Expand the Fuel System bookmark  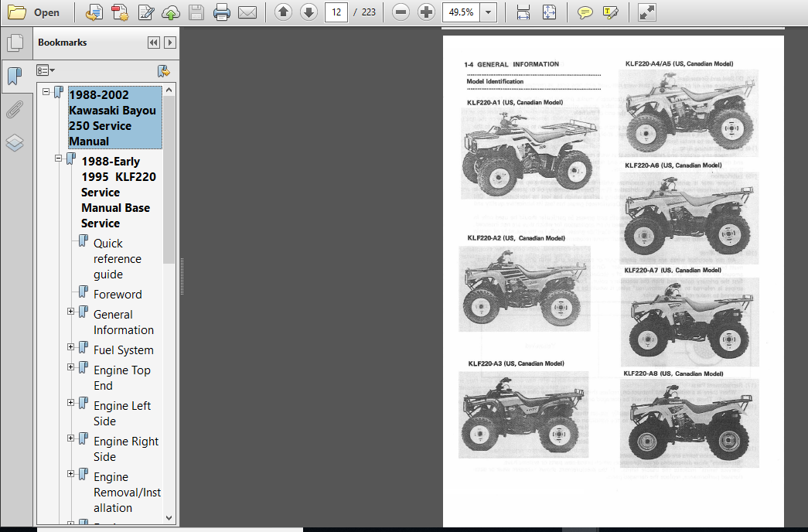(x=70, y=347)
